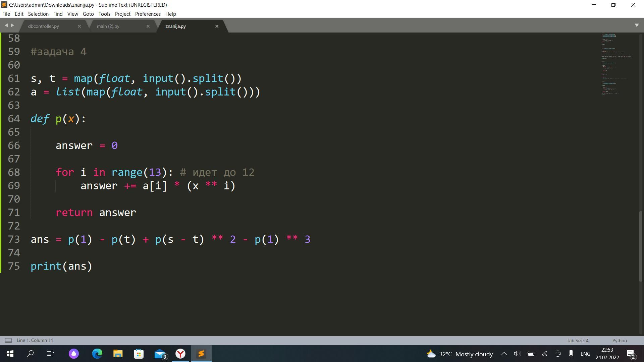Click the vertical scrollbar handle
The height and width of the screenshot is (362, 644).
click(640, 246)
